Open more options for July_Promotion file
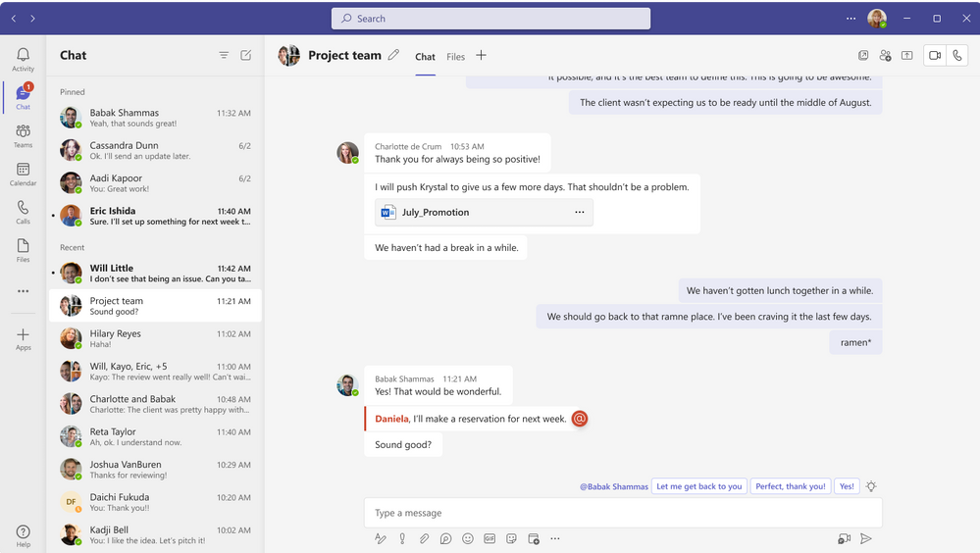This screenshot has height=553, width=980. (579, 212)
